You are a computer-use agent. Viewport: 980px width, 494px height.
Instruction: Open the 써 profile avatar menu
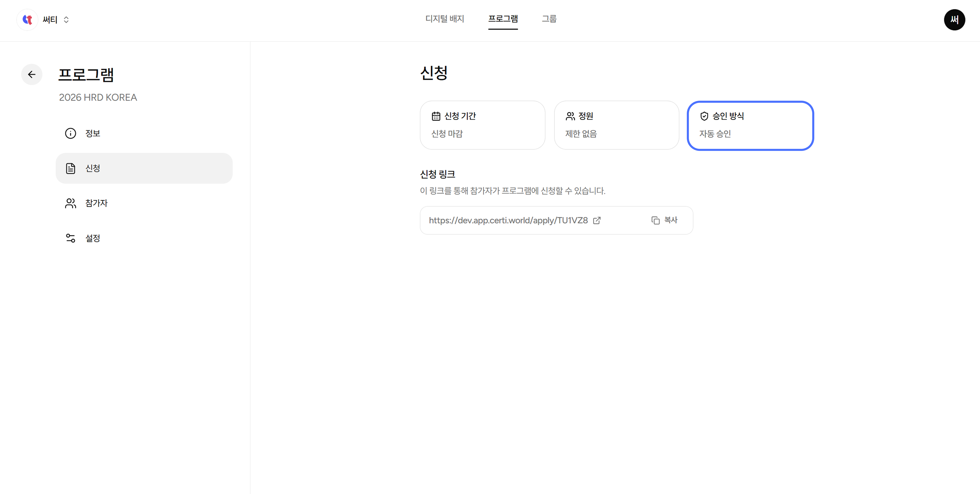pos(954,20)
